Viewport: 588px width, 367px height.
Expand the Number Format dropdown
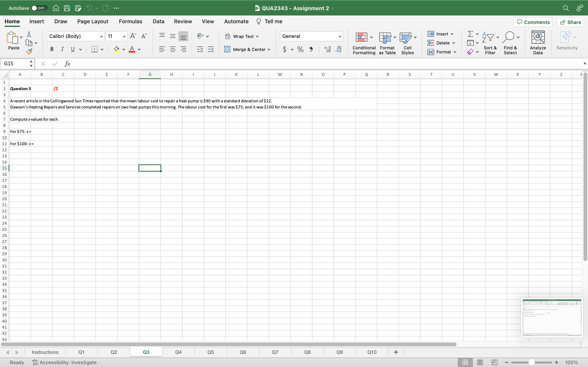coord(340,36)
